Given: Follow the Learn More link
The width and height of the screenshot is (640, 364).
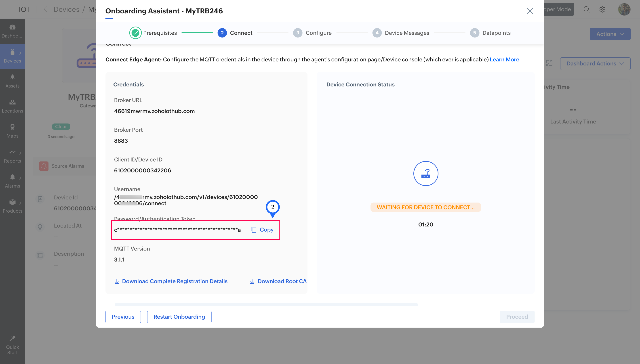Looking at the screenshot, I should coord(504,59).
